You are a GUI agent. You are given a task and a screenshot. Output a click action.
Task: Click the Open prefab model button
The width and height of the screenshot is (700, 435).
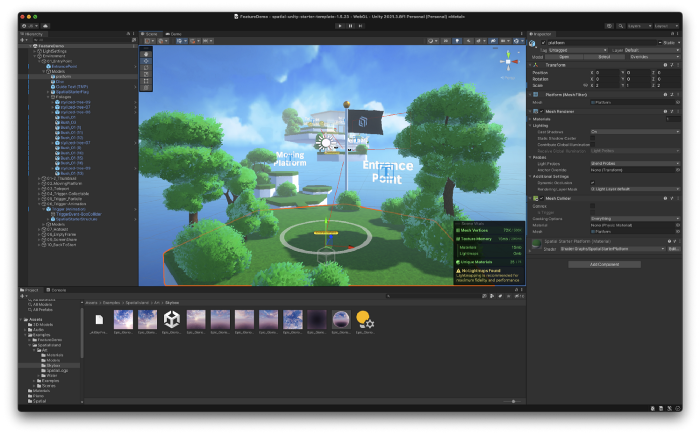[x=564, y=57]
